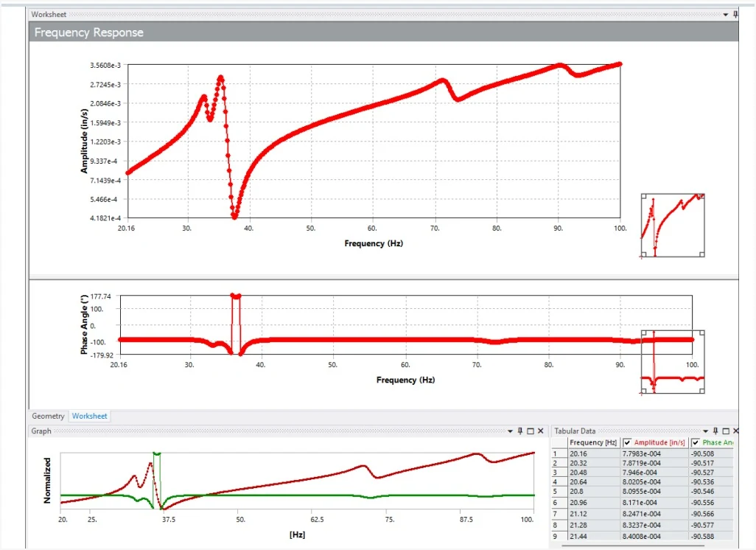Click top-left handle of amplitude thumbnail
756x550 pixels.
pos(644,196)
